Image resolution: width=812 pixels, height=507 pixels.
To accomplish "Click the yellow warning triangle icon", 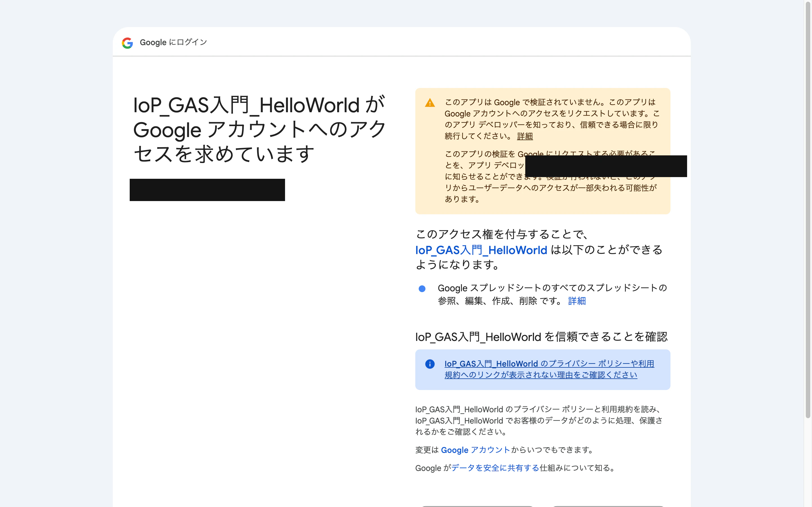I will click(430, 103).
